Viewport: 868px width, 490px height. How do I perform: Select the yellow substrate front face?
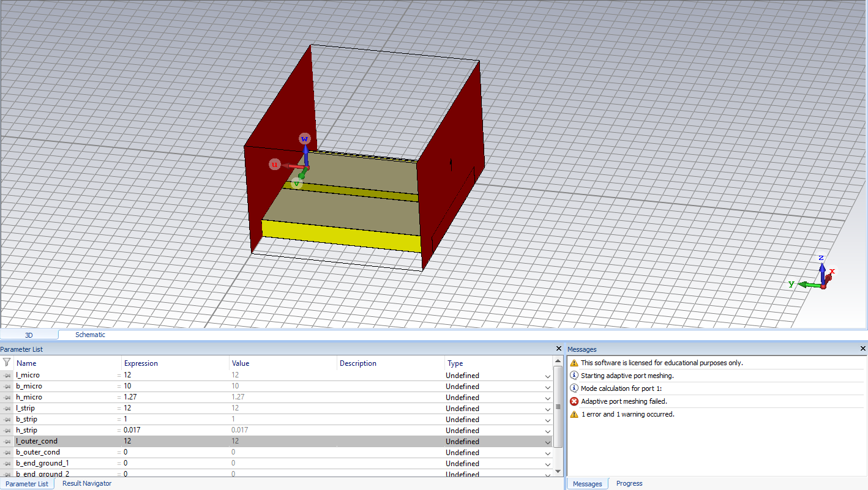point(341,236)
